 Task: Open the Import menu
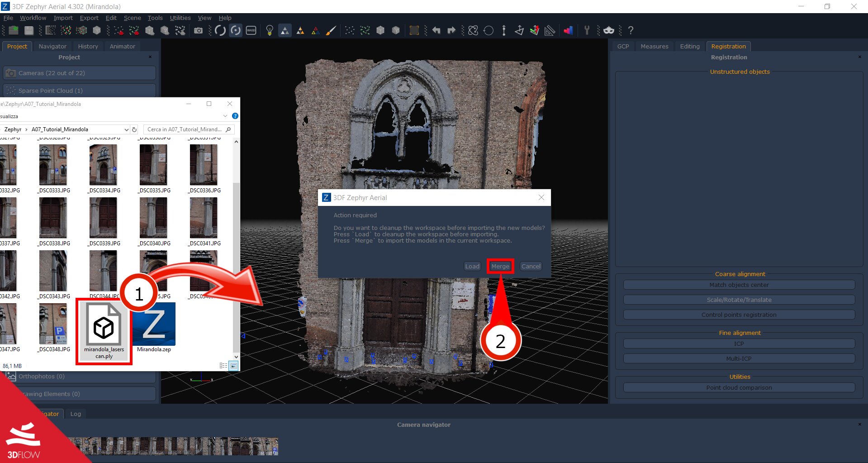coord(63,18)
